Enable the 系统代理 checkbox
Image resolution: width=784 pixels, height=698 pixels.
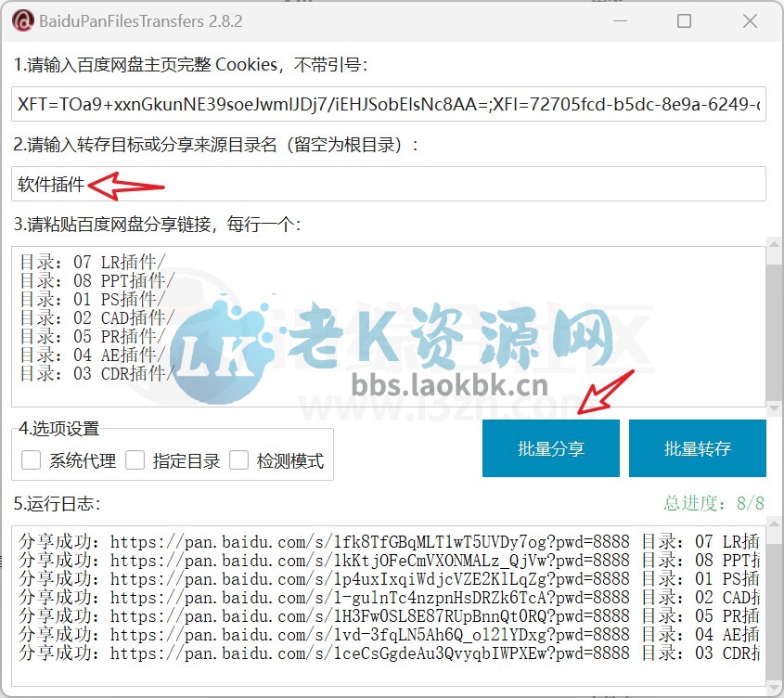click(x=31, y=459)
